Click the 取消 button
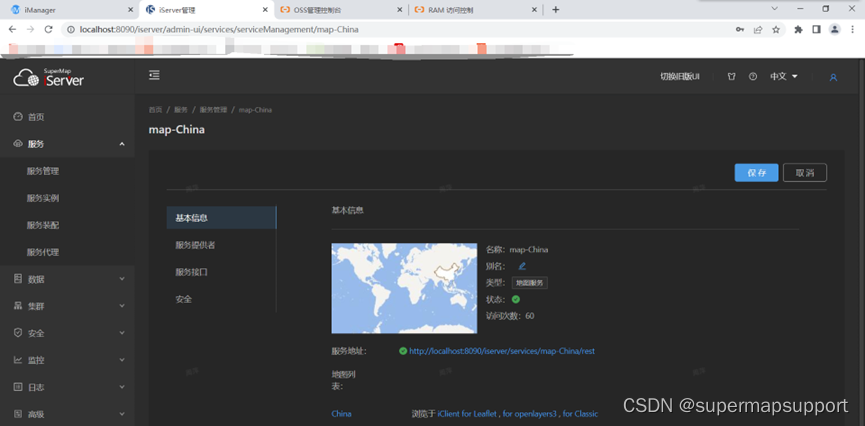 [805, 173]
